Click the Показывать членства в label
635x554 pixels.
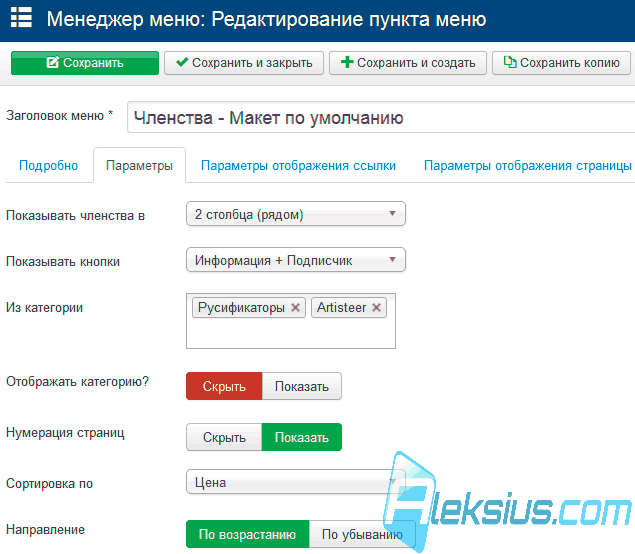pos(76,215)
